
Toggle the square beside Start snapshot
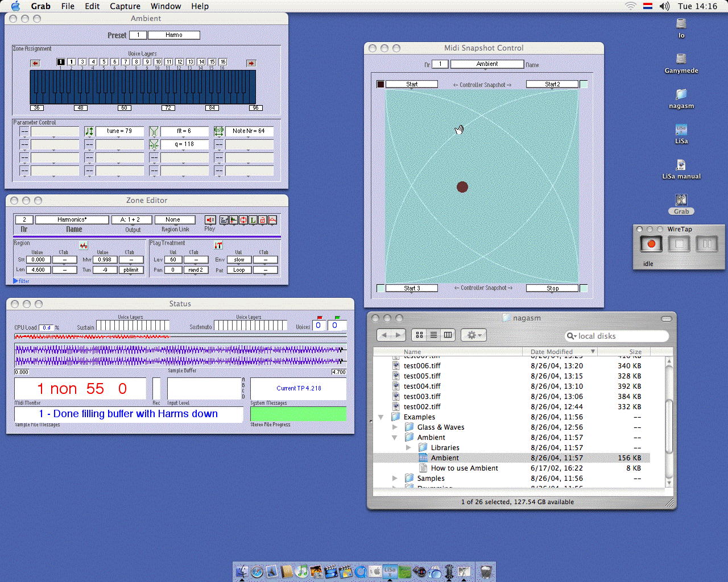tap(380, 84)
